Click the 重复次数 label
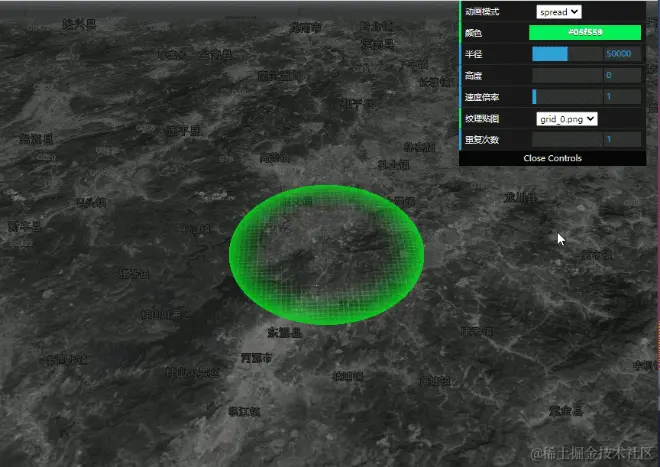The image size is (660, 467). (482, 140)
